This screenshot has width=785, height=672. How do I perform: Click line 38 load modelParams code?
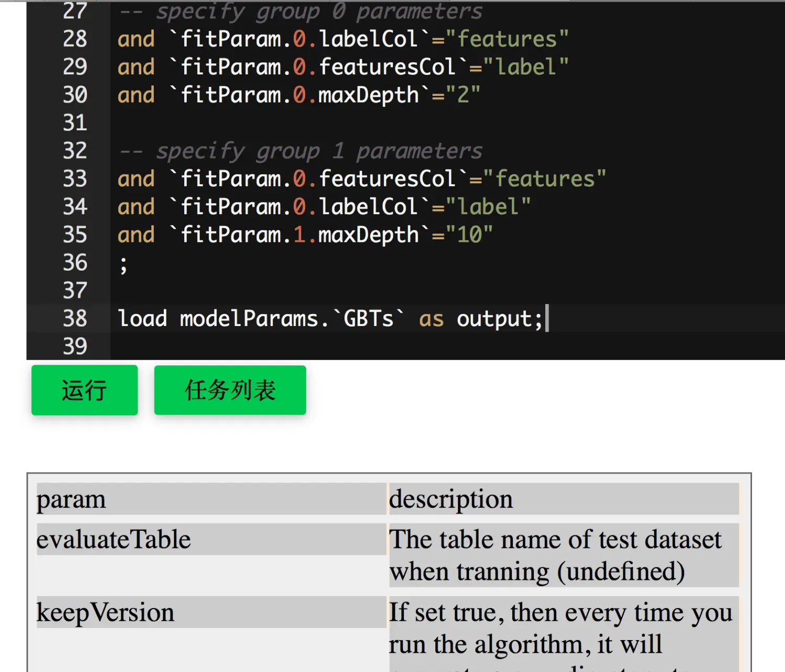331,318
